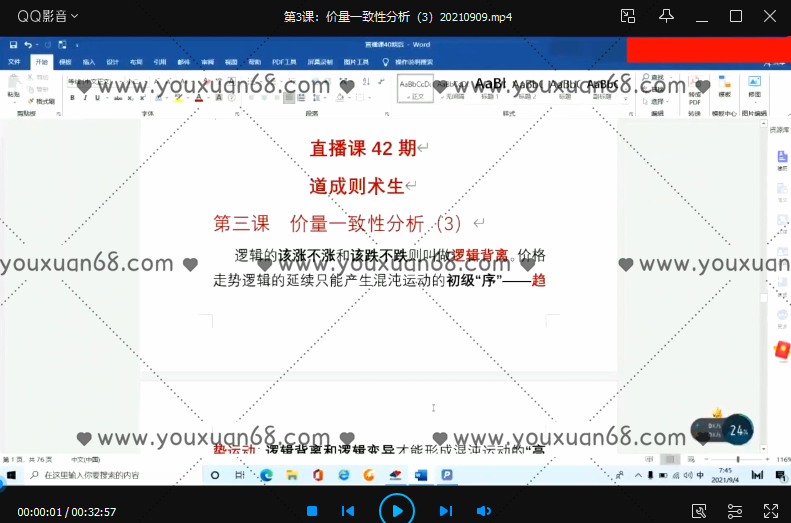Apply the yellow text highlight color
Image resolution: width=791 pixels, height=523 pixels.
point(178,98)
